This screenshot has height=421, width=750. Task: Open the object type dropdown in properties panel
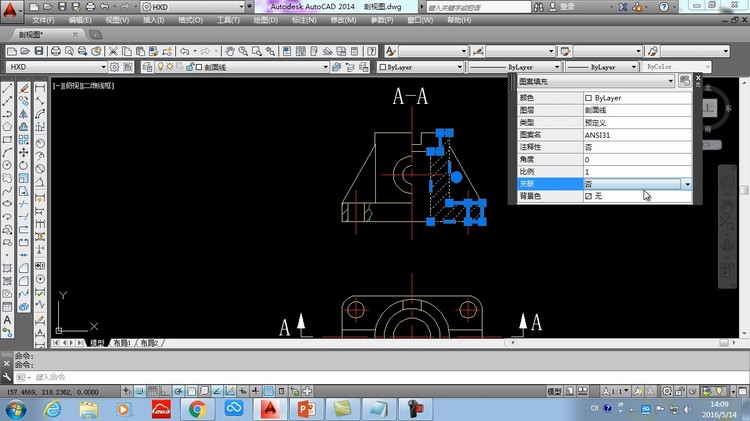(596, 81)
